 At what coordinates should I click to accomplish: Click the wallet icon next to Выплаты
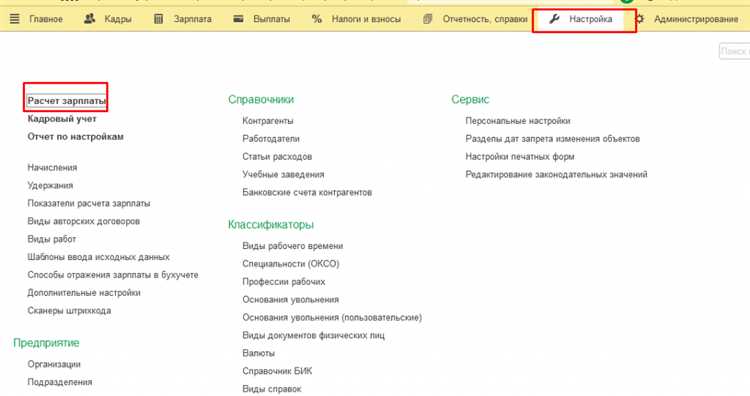(x=238, y=19)
